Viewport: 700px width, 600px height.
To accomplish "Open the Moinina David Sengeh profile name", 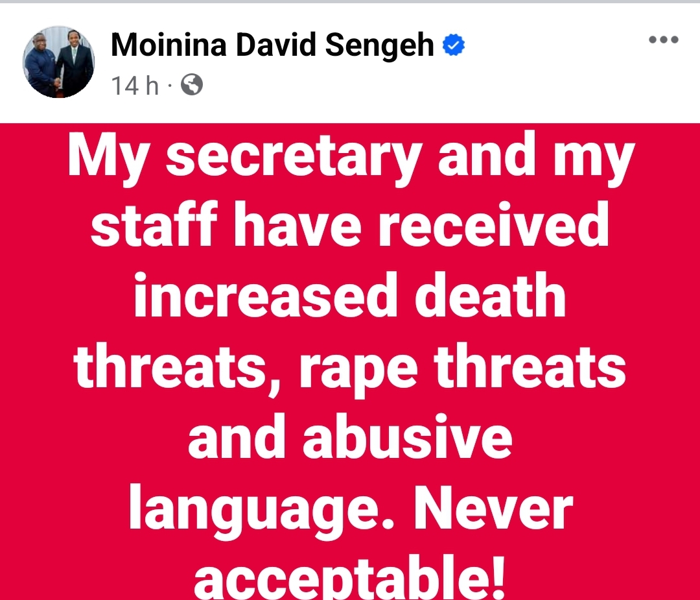I will click(x=272, y=45).
